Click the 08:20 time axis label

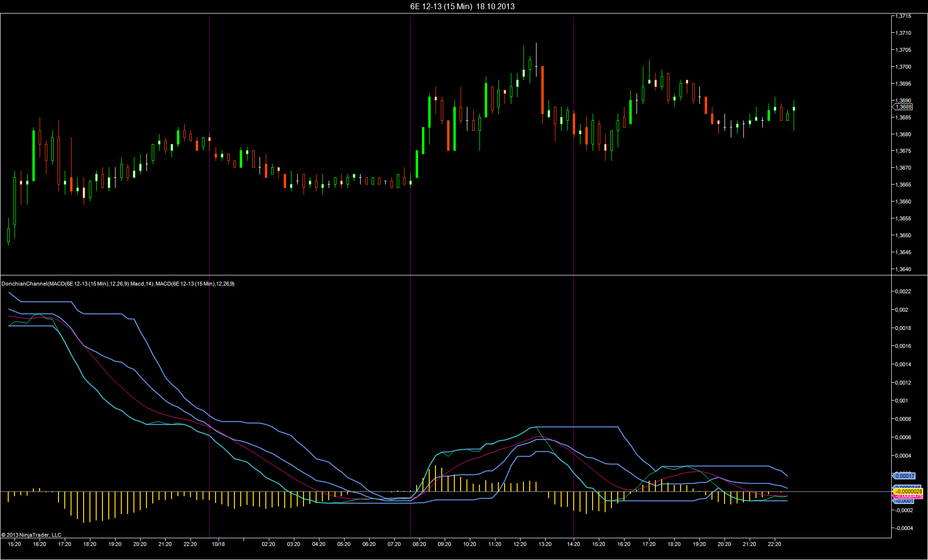pyautogui.click(x=419, y=544)
